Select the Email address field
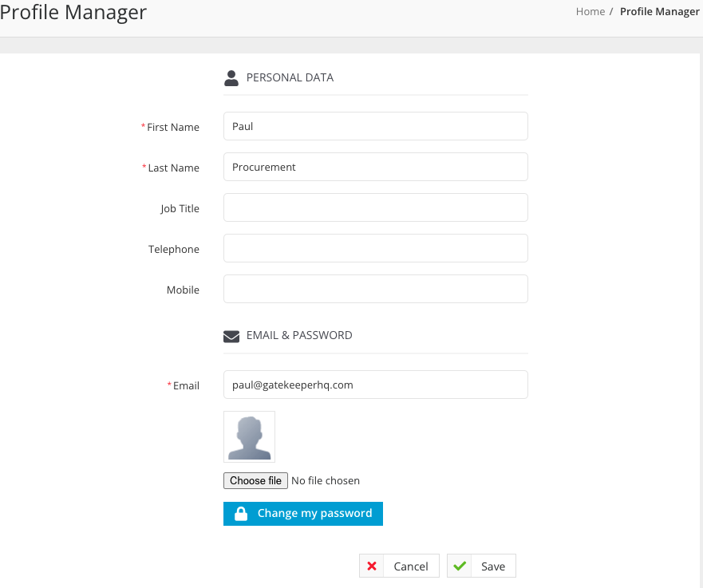 click(x=376, y=385)
